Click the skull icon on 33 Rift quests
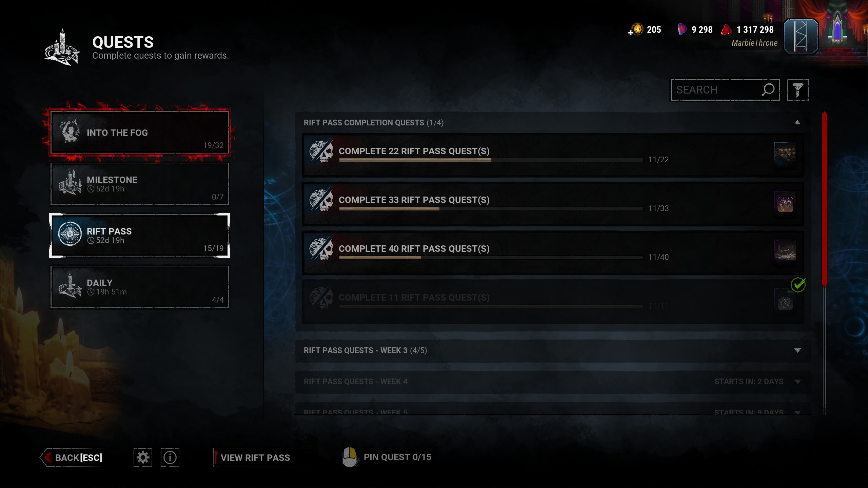868x488 pixels. coord(321,200)
